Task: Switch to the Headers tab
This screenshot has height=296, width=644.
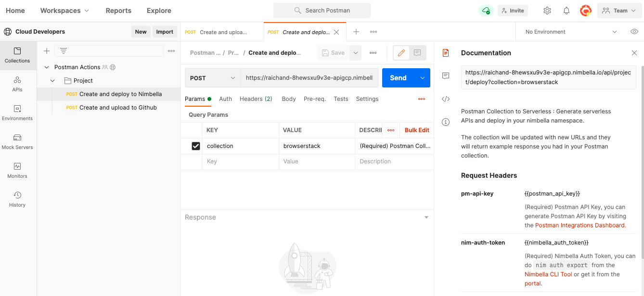Action: pyautogui.click(x=256, y=99)
